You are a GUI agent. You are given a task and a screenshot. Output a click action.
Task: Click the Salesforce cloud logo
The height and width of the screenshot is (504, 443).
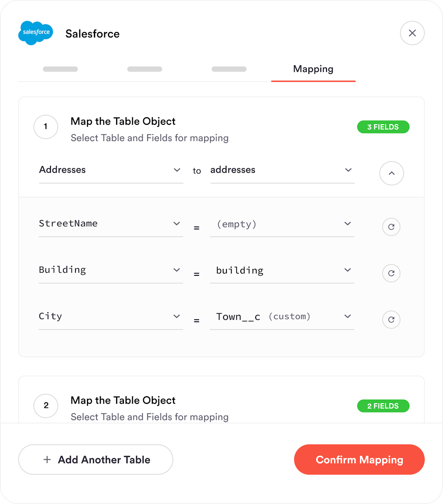tap(36, 33)
